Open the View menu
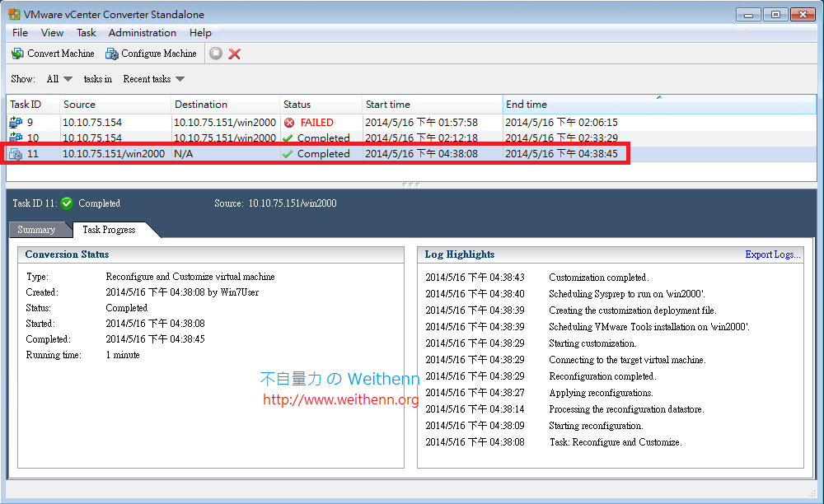 click(x=52, y=33)
